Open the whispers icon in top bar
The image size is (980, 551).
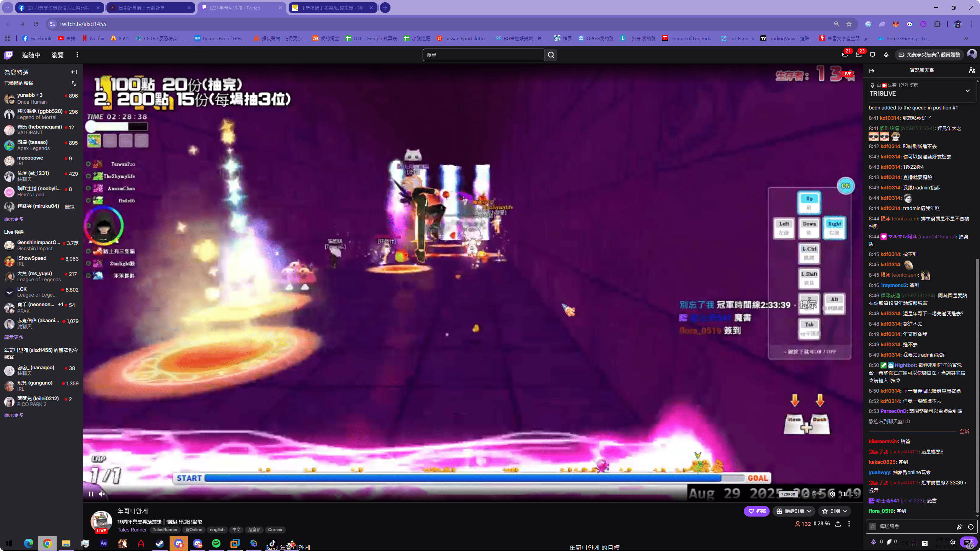click(872, 55)
